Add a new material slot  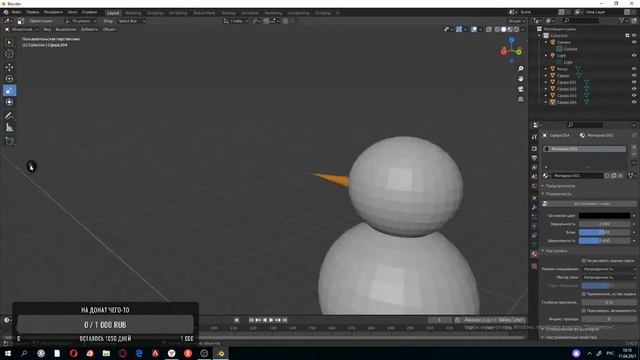[634, 147]
